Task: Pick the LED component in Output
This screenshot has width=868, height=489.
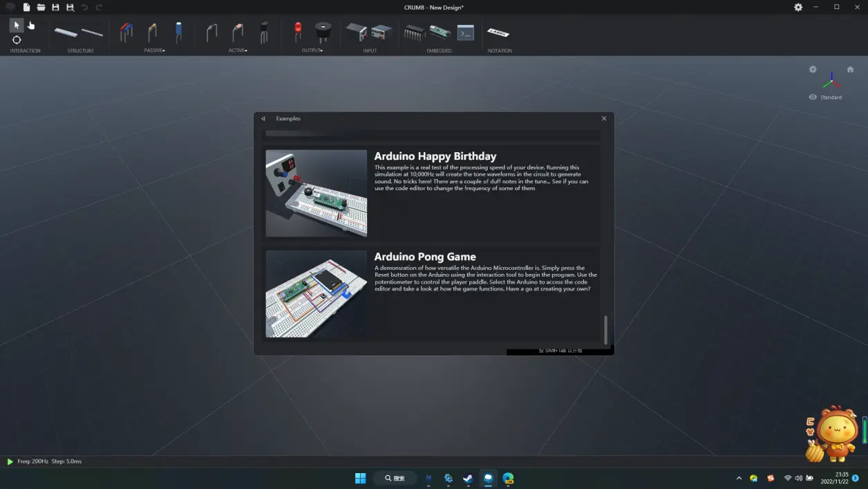Action: tap(298, 30)
